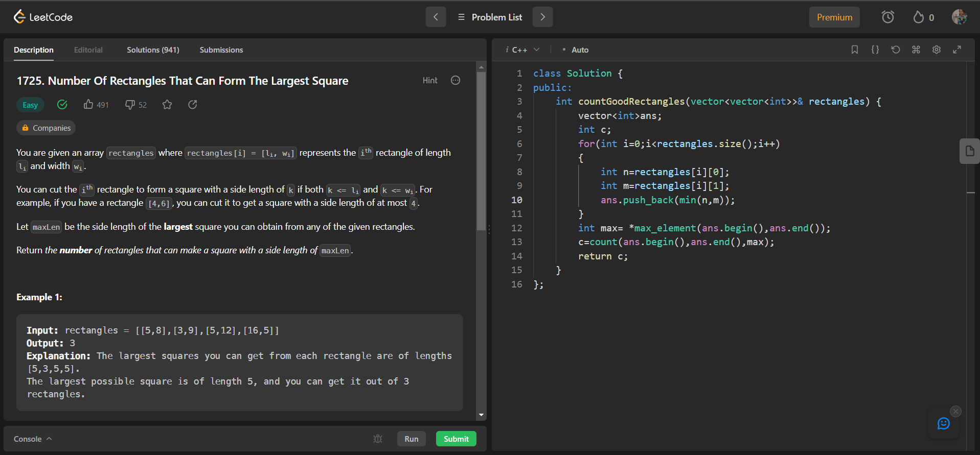This screenshot has height=455, width=980.
Task: Click line number 12 in the gutter
Action: [x=517, y=228]
